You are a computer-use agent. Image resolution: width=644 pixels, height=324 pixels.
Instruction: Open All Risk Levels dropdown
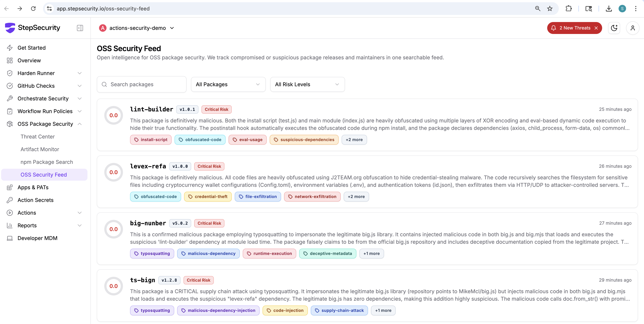click(307, 84)
